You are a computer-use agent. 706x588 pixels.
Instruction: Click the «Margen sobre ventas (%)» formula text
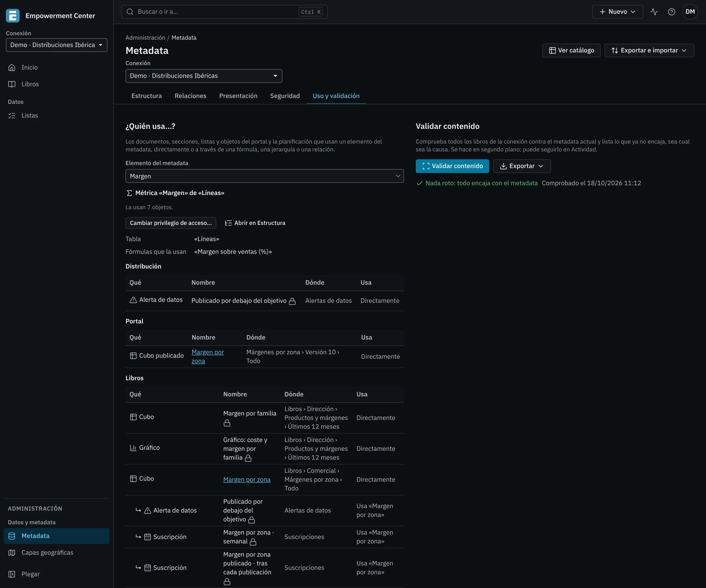[x=233, y=252]
